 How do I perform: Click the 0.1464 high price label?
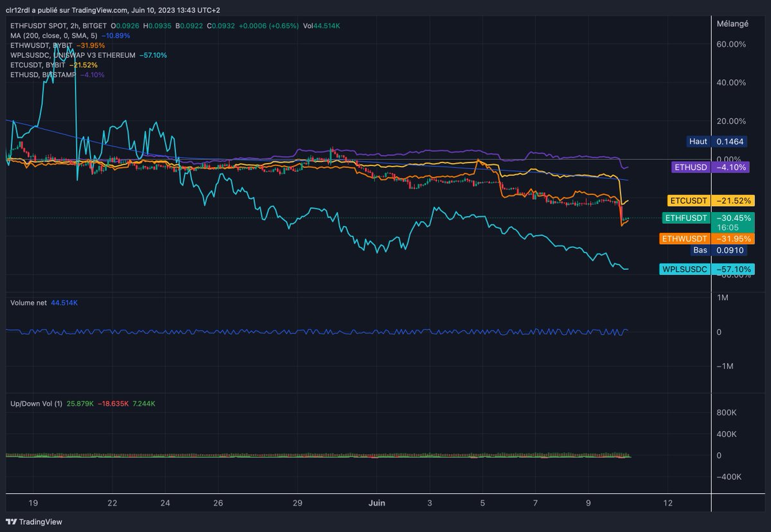coord(729,141)
